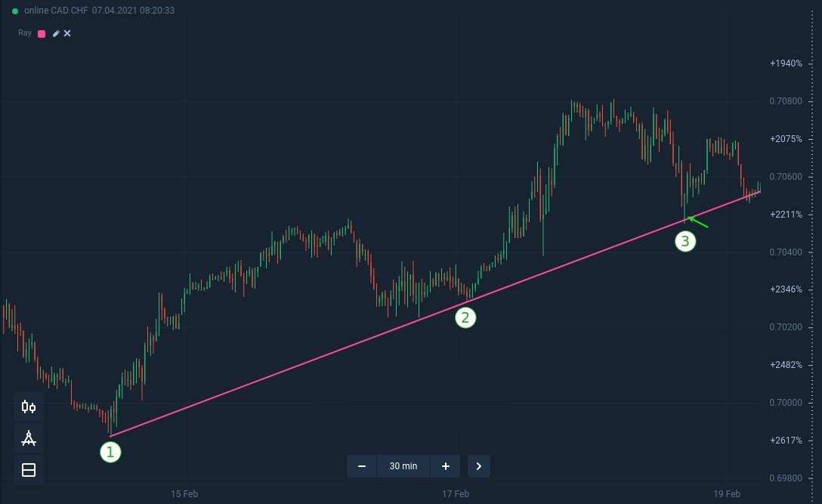Decrease timeframe with the minus button
The height and width of the screenshot is (504, 822).
click(362, 466)
